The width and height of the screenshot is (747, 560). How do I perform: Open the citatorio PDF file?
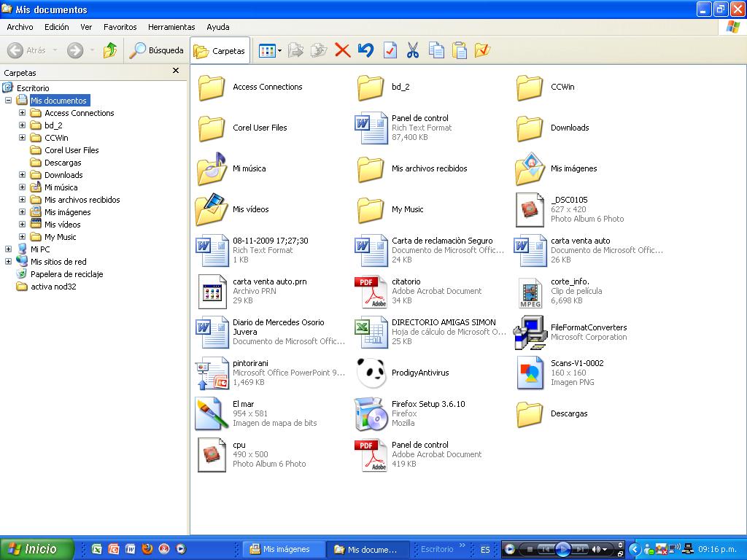click(x=371, y=291)
